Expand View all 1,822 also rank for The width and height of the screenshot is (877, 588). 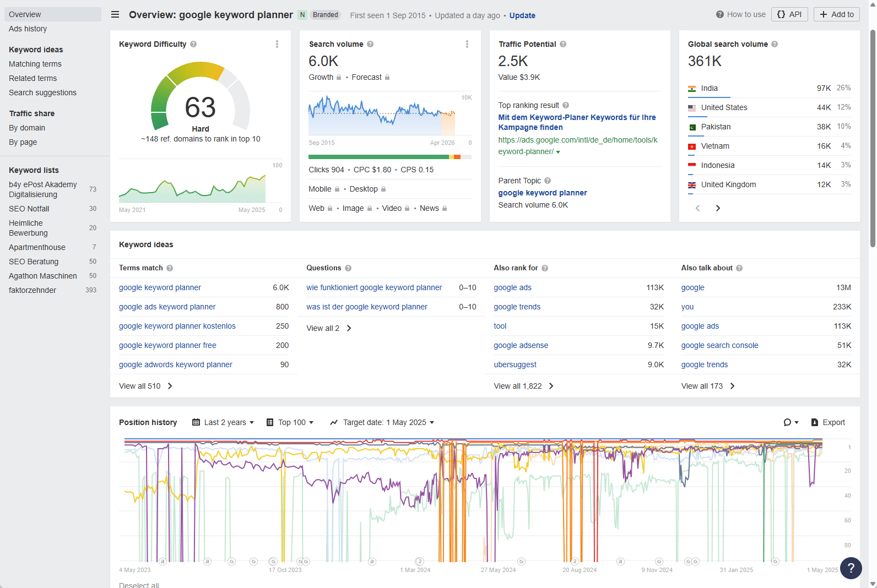[524, 386]
